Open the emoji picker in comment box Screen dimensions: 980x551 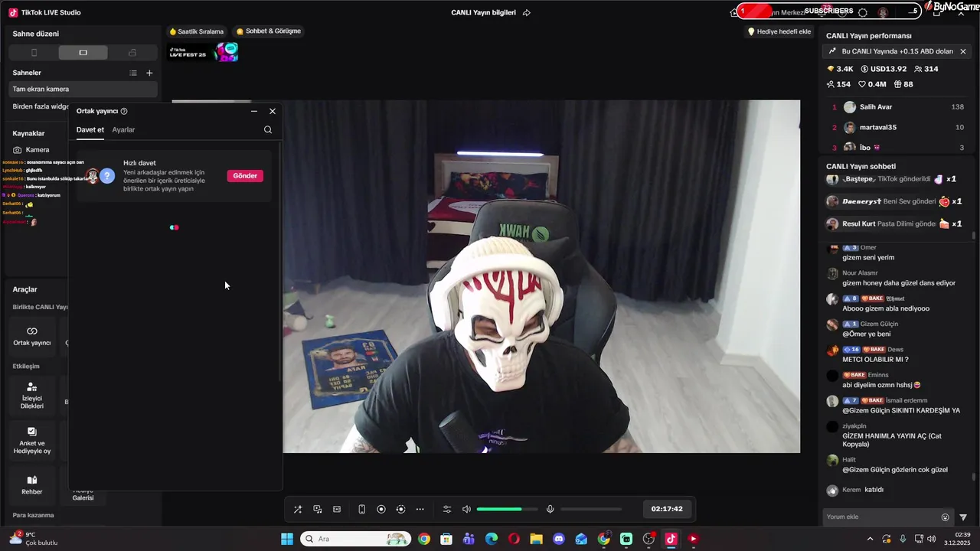click(945, 517)
